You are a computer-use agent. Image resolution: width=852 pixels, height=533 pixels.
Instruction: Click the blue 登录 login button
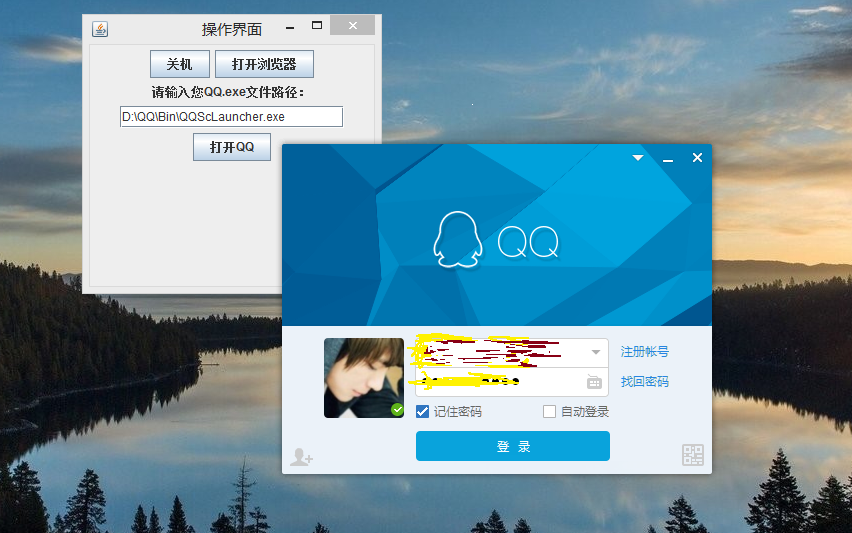(513, 446)
